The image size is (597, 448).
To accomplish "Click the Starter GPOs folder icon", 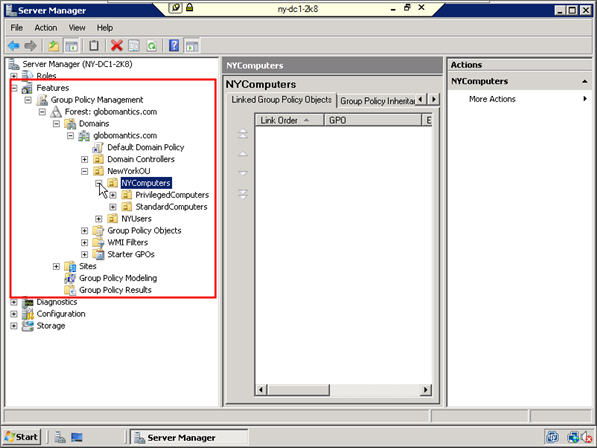I will 98,254.
